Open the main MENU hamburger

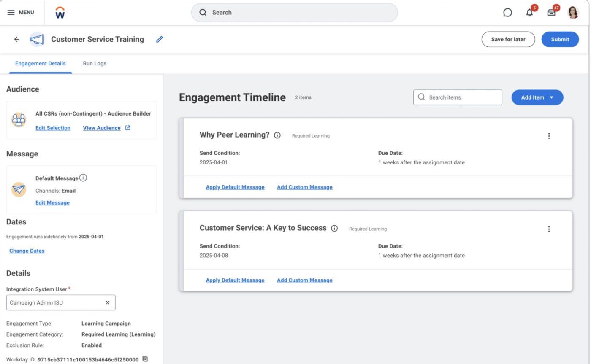point(21,13)
